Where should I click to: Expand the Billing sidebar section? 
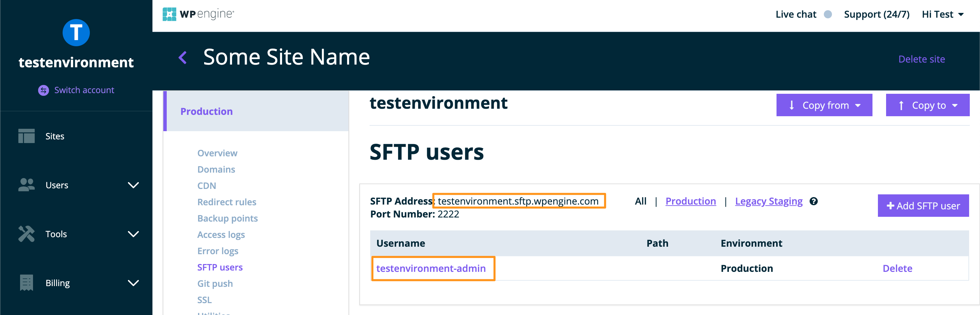(133, 283)
